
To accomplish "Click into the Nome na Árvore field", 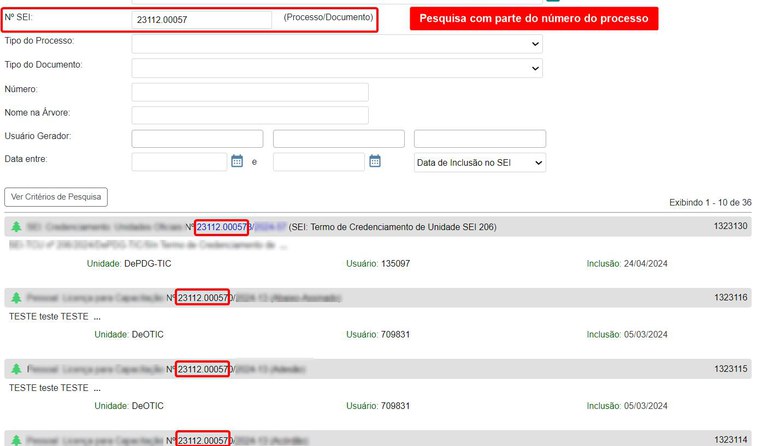I will click(250, 115).
